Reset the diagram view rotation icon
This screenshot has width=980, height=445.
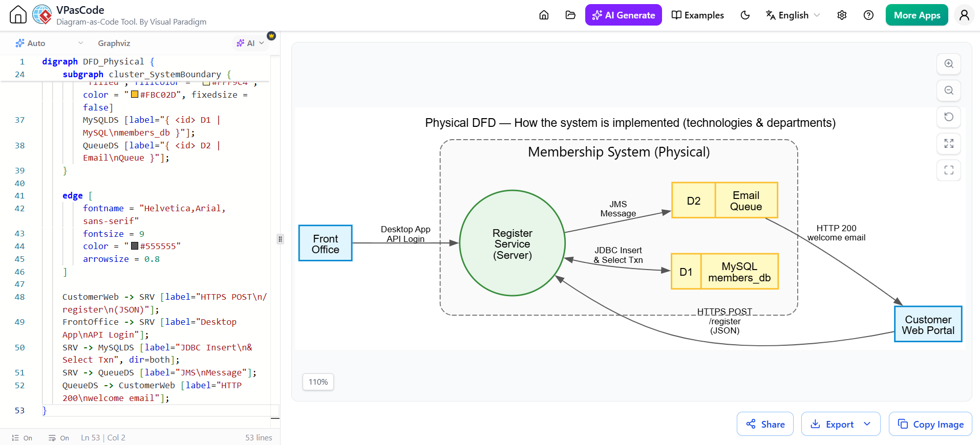tap(949, 117)
